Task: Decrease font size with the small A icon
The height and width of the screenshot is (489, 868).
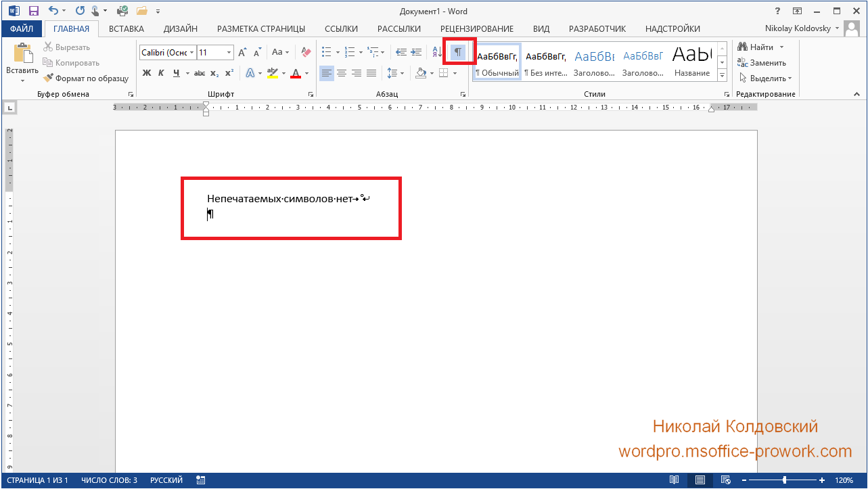Action: tap(258, 52)
